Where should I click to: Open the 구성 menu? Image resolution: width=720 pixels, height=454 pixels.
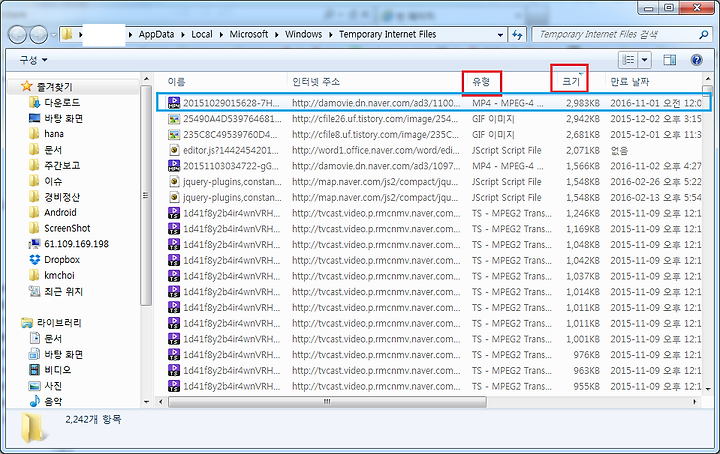click(x=34, y=60)
